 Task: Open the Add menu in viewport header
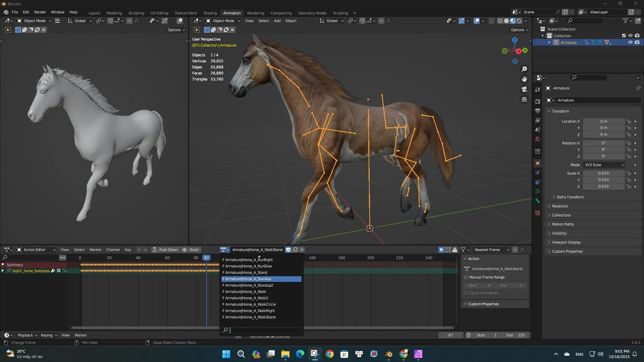277,21
